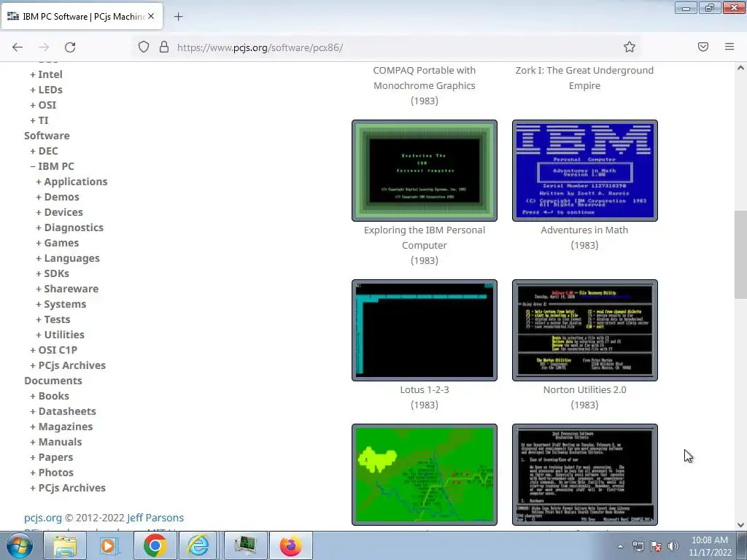747x560 pixels.
Task: Launch Windows Media Player from taskbar
Action: coord(109,545)
